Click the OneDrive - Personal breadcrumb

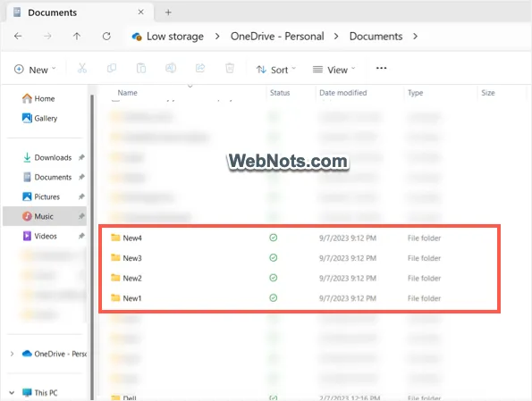277,37
